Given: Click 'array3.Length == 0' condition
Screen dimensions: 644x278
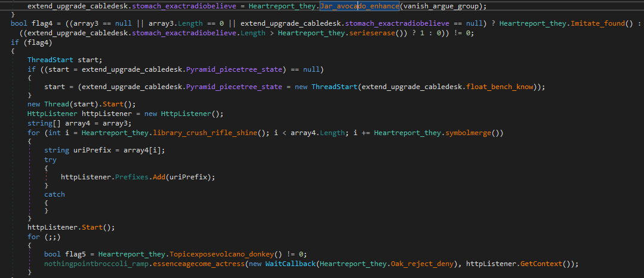Looking at the screenshot, I should [x=186, y=23].
